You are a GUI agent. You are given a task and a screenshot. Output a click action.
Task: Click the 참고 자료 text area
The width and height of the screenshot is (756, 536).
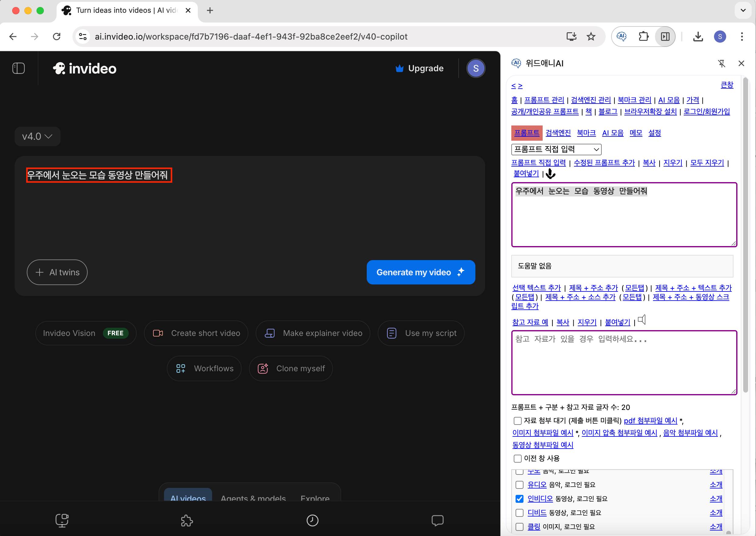click(x=623, y=362)
